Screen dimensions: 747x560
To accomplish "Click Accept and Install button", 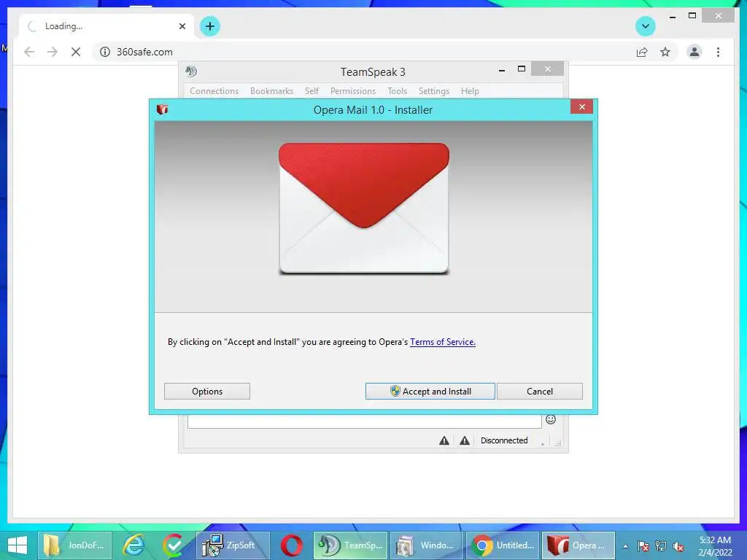I will (430, 391).
